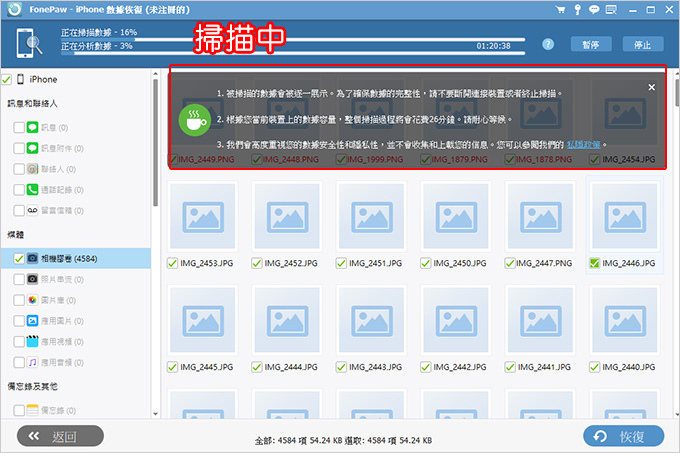Image resolution: width=680 pixels, height=453 pixels.
Task: Open the feedback chat bubble icon
Action: tap(594, 10)
